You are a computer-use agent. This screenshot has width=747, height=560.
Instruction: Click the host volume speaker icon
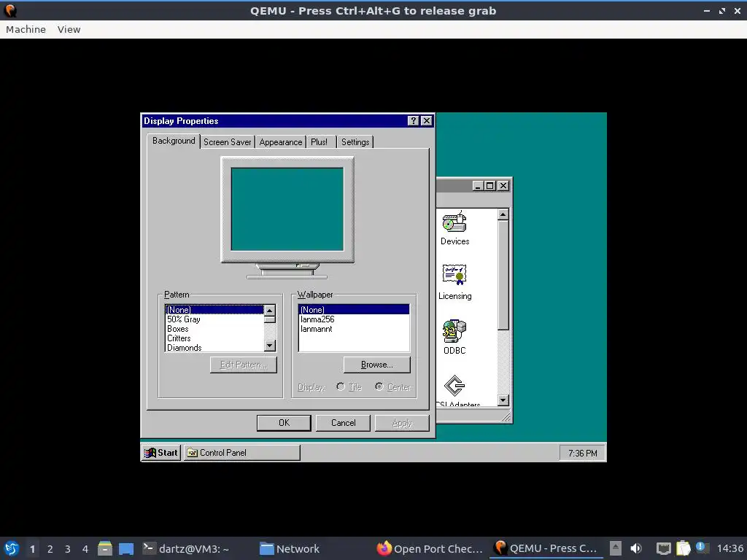click(x=636, y=548)
